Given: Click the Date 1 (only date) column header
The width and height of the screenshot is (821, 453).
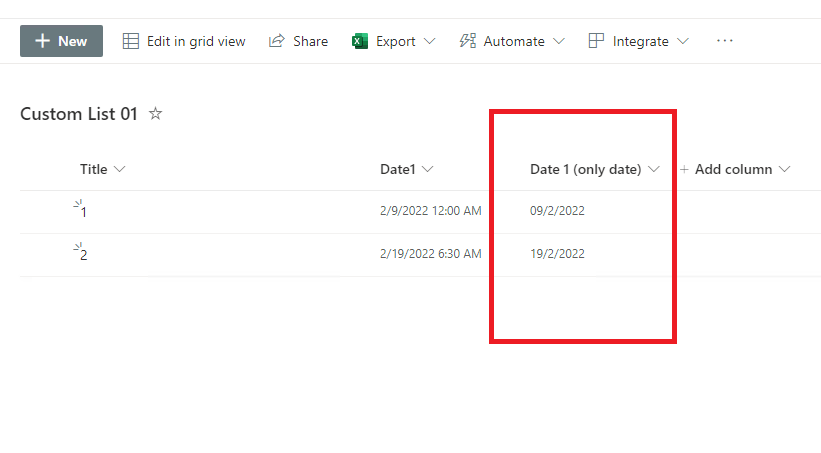Looking at the screenshot, I should click(585, 169).
